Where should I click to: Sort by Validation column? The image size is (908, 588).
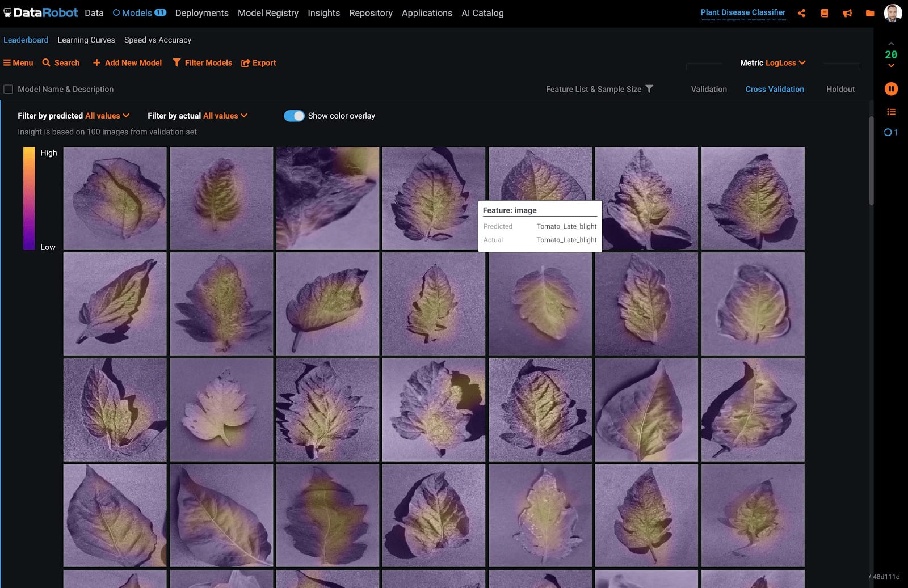[709, 89]
